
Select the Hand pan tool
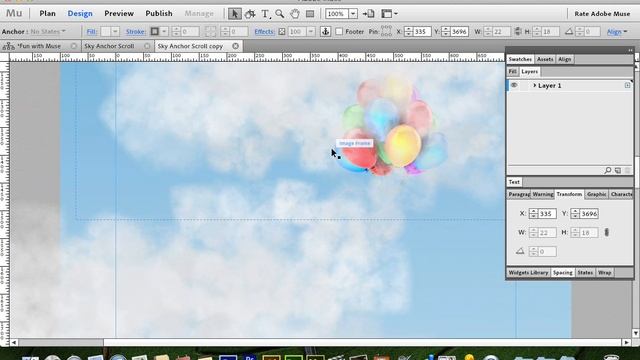click(295, 14)
